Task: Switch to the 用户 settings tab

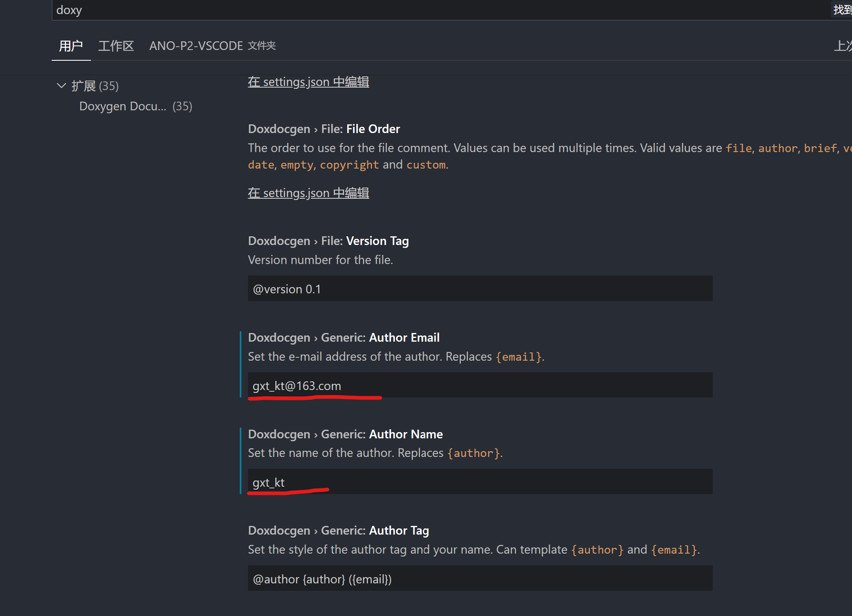Action: pyautogui.click(x=71, y=46)
